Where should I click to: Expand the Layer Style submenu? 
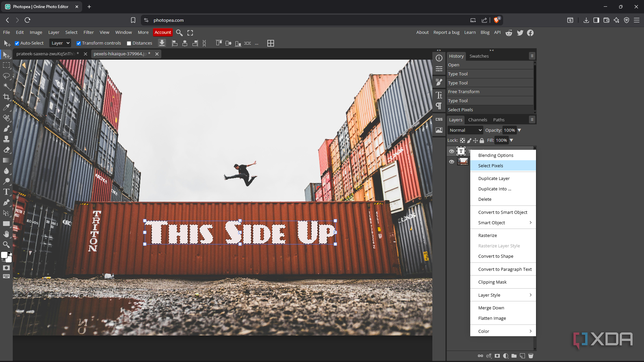[503, 295]
